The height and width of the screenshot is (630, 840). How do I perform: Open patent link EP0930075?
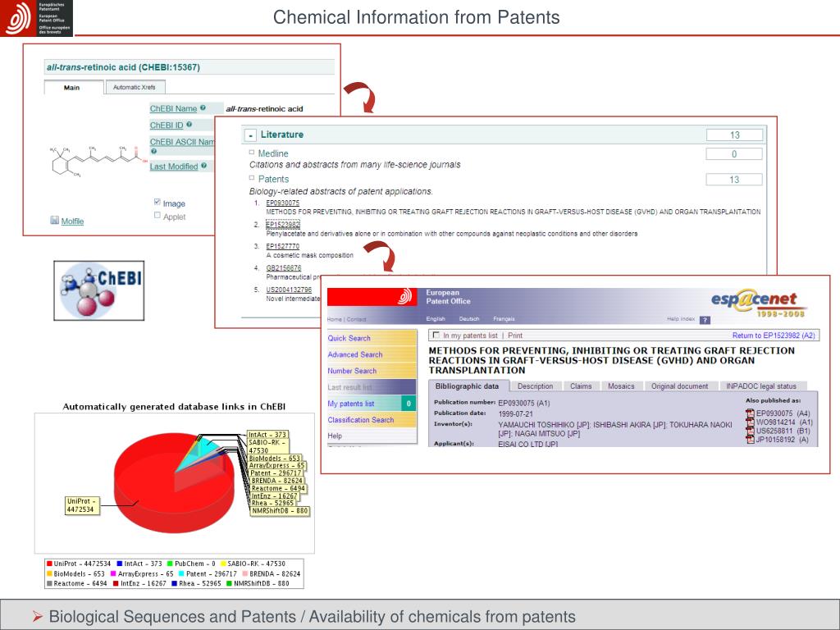pos(283,203)
